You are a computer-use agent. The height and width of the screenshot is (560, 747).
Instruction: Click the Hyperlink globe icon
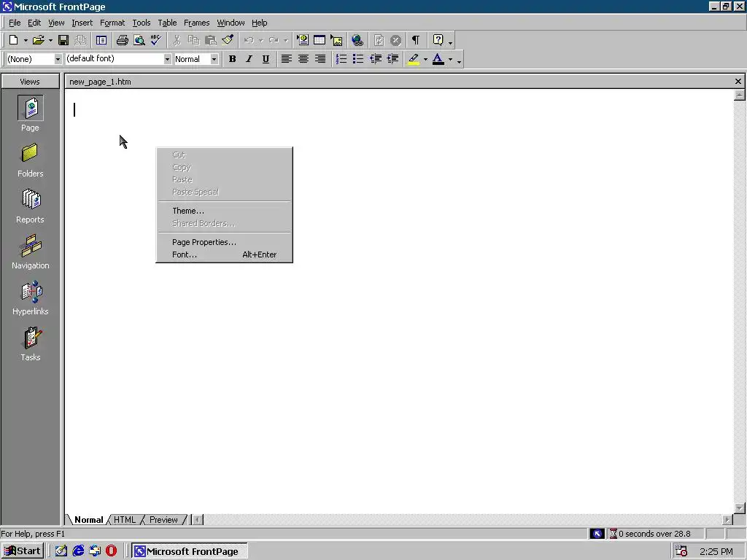tap(357, 41)
